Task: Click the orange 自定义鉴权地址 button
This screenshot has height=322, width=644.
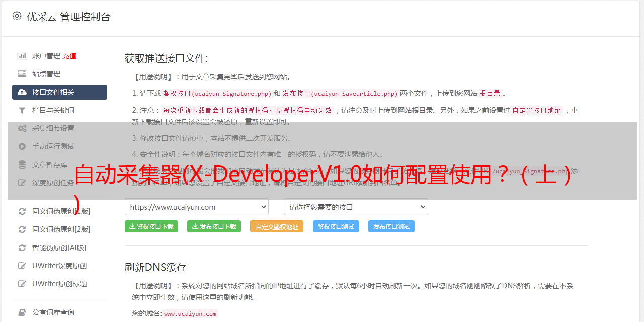Action: point(277,226)
